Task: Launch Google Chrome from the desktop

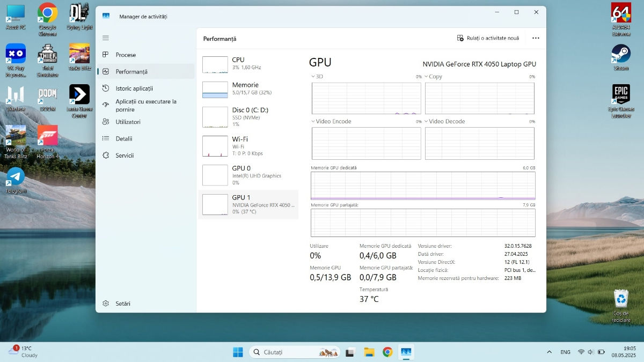Action: tap(47, 19)
